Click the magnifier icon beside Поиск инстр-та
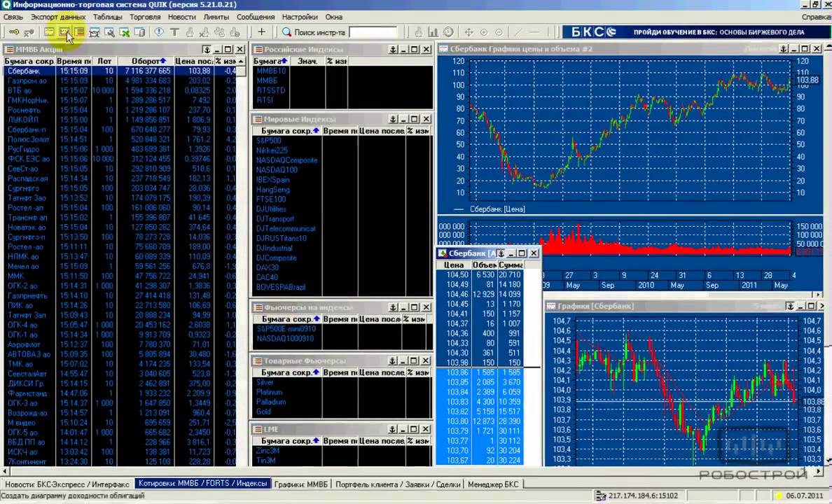 286,32
